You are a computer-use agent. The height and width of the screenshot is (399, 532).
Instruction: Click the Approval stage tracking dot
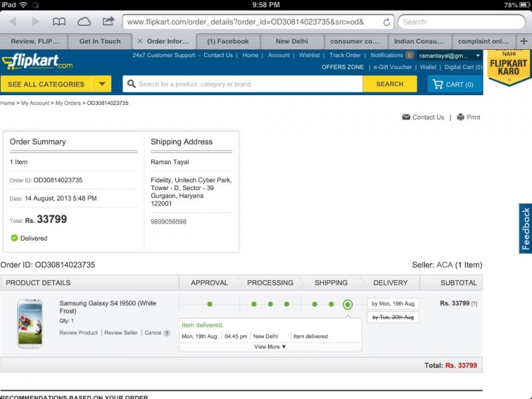pos(209,304)
